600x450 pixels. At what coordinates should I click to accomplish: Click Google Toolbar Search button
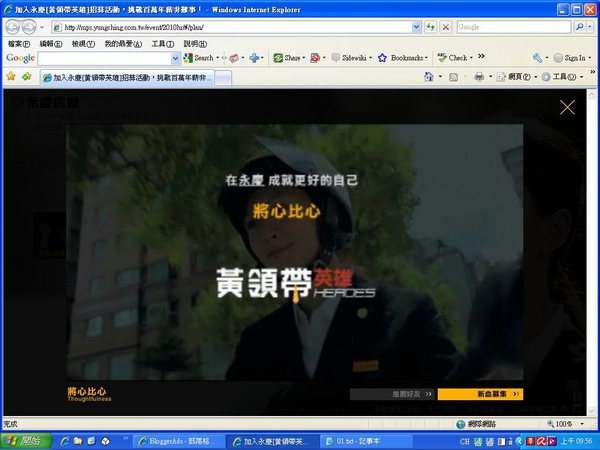coord(199,58)
